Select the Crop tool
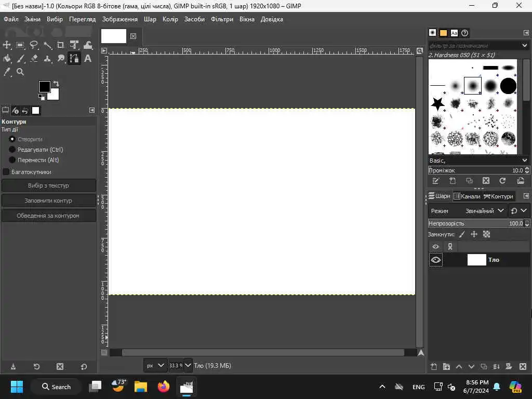 pos(60,45)
